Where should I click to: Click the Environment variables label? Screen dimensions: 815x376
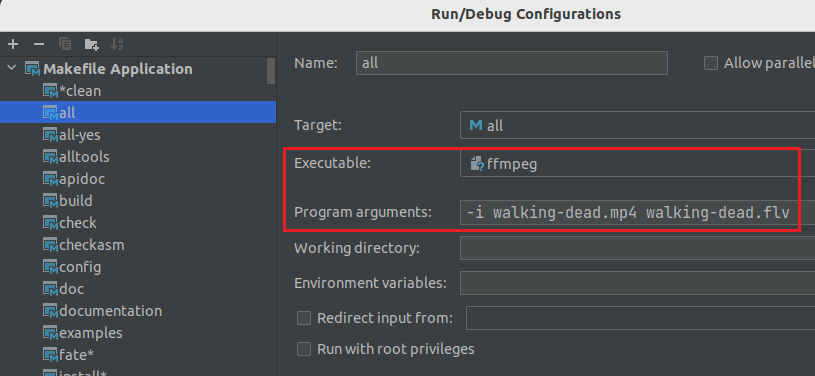[370, 283]
